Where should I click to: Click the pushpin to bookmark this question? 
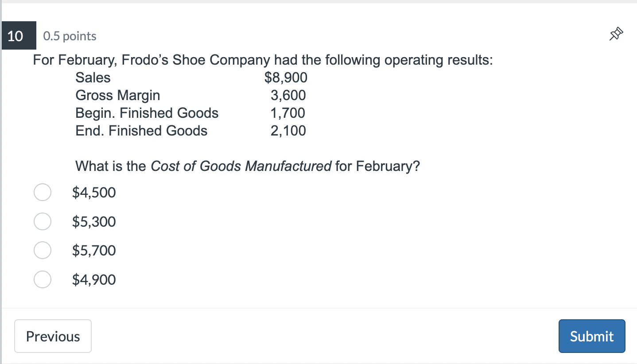616,34
